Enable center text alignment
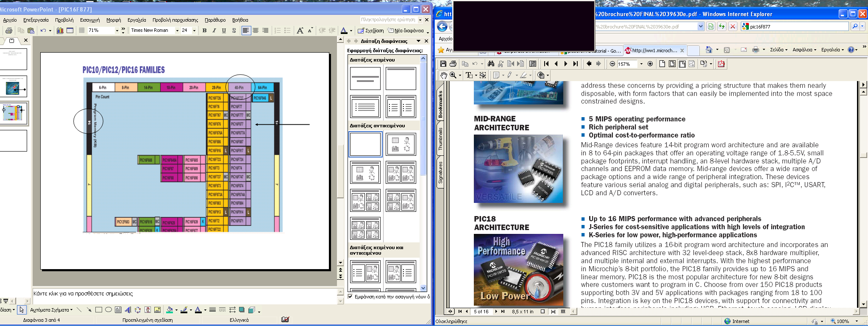This screenshot has height=326, width=868. click(x=256, y=31)
